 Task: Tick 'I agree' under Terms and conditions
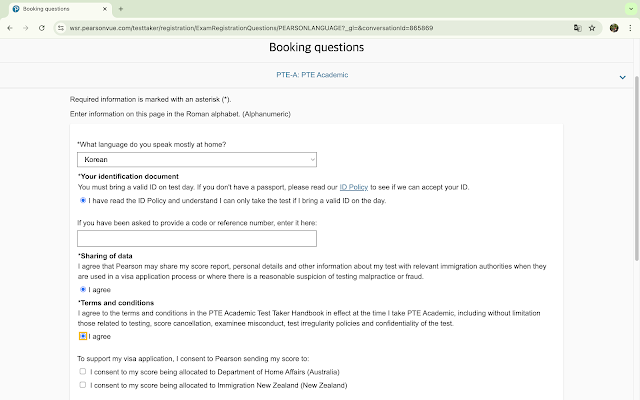point(83,337)
